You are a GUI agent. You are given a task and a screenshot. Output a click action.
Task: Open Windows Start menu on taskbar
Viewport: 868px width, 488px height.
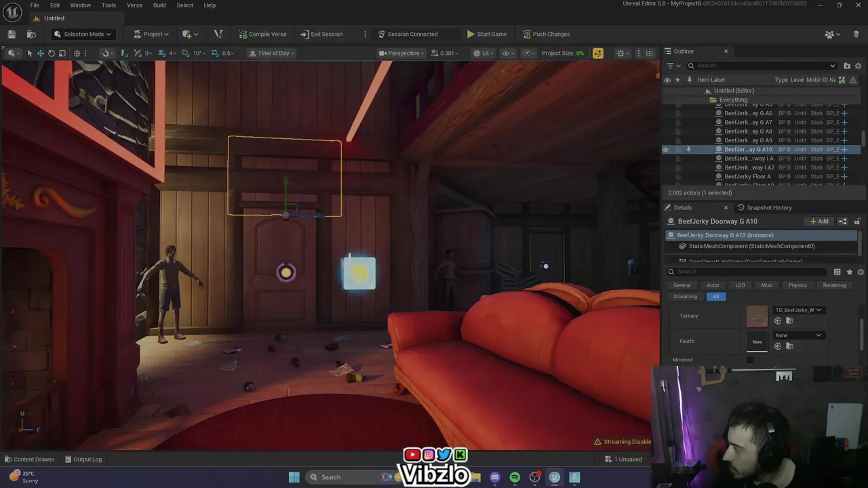pos(294,477)
